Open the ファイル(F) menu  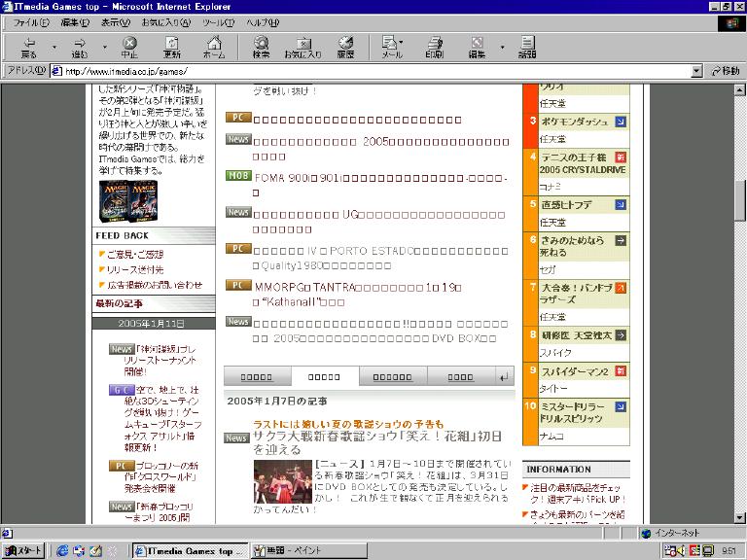click(31, 22)
